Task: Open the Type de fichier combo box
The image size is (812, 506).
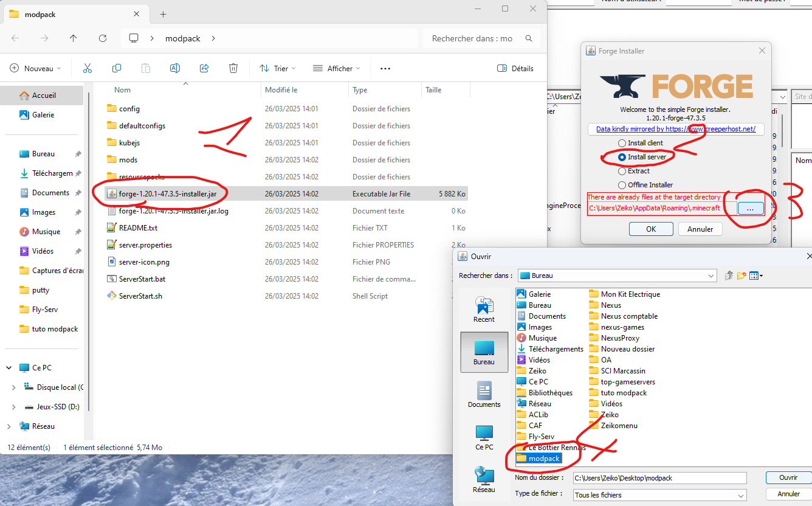Action: (x=659, y=495)
